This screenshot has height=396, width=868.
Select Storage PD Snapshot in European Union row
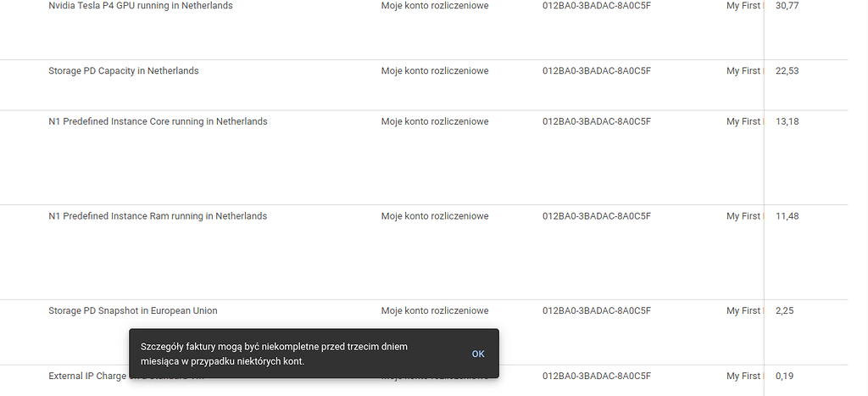(133, 311)
